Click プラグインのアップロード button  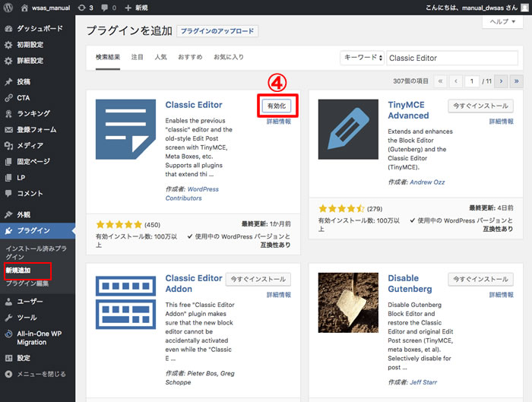pos(217,31)
